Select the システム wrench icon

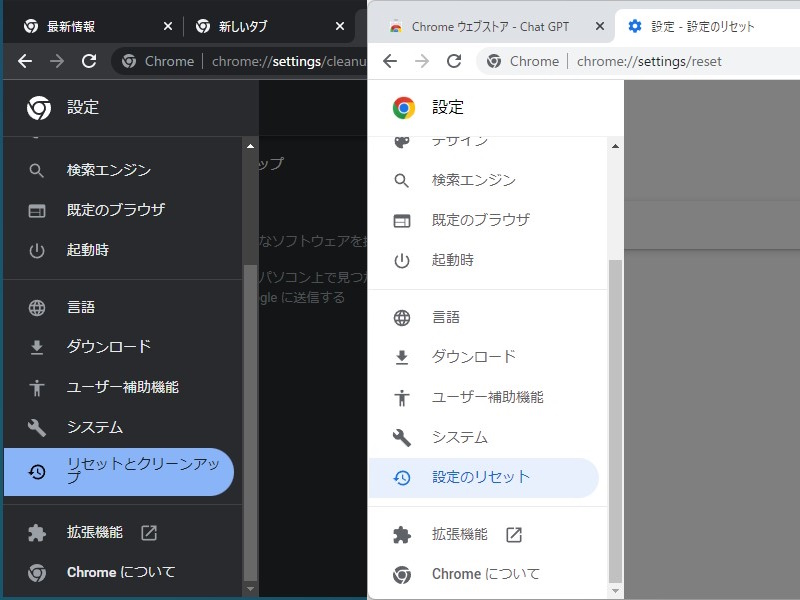pyautogui.click(x=401, y=437)
